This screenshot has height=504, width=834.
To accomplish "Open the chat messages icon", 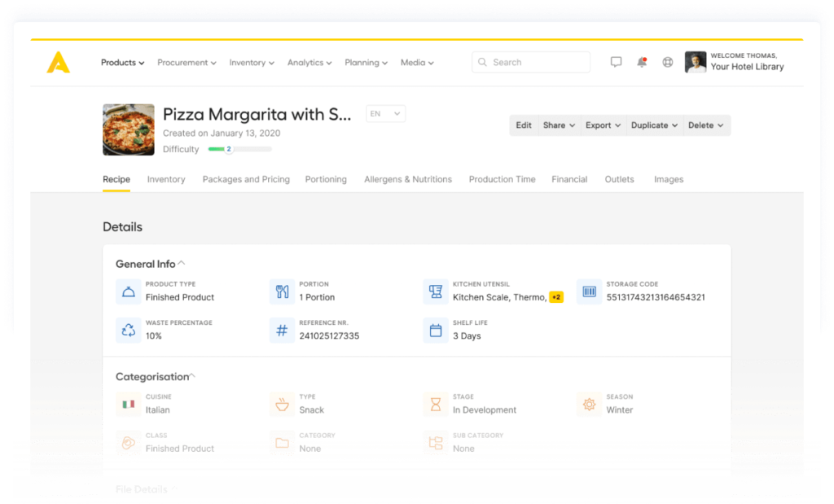I will (x=616, y=62).
